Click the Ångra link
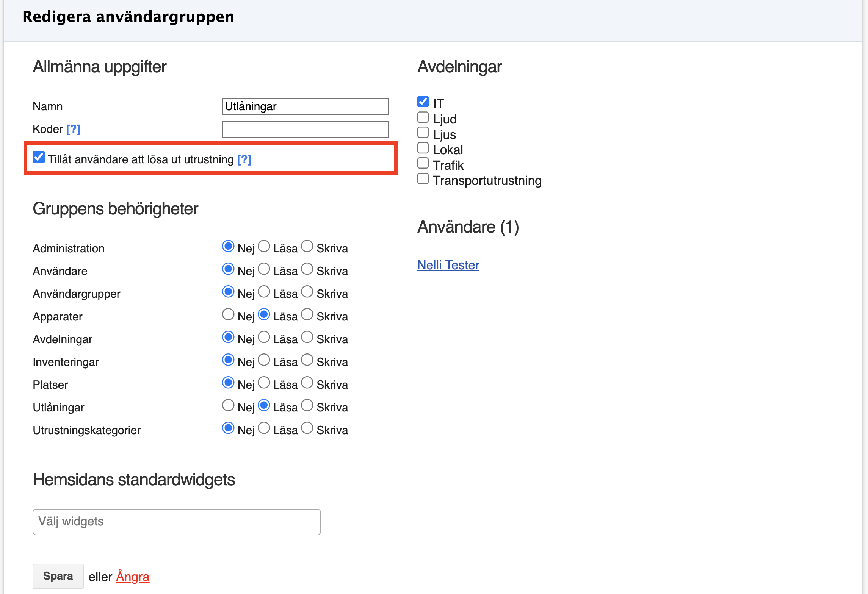The image size is (868, 594). (x=133, y=577)
